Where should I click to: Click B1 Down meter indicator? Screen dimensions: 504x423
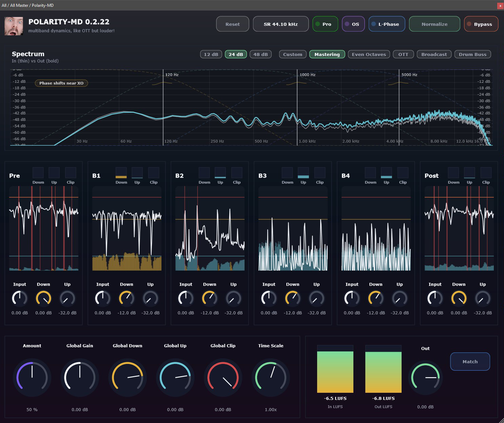[x=121, y=172]
